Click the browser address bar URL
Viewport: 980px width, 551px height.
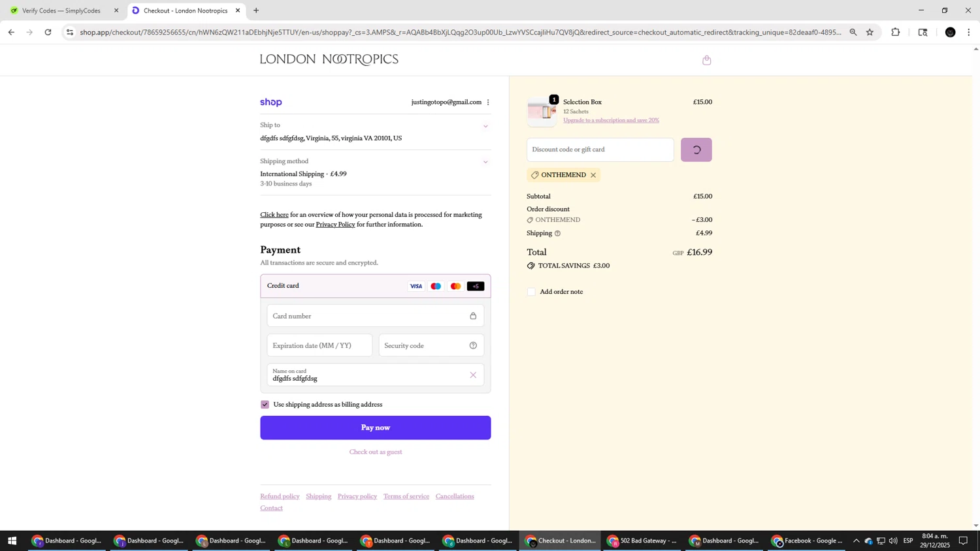(x=461, y=32)
